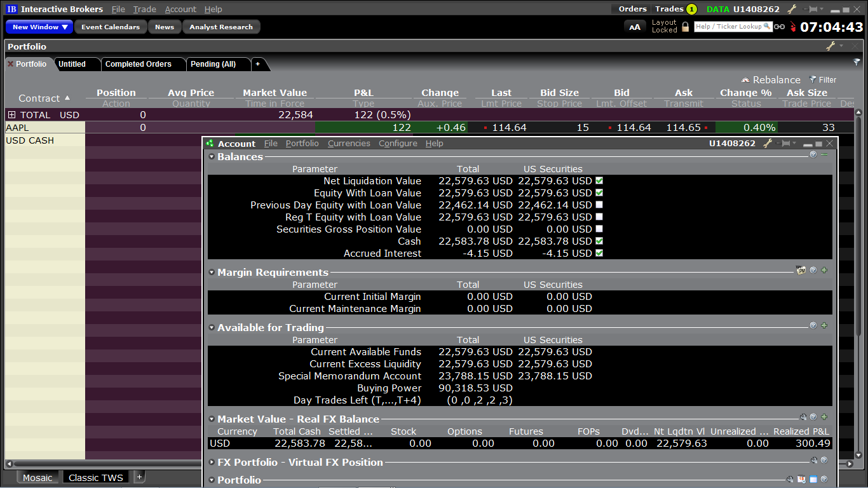The image size is (868, 488).
Task: Open Analyst Research
Action: click(221, 27)
